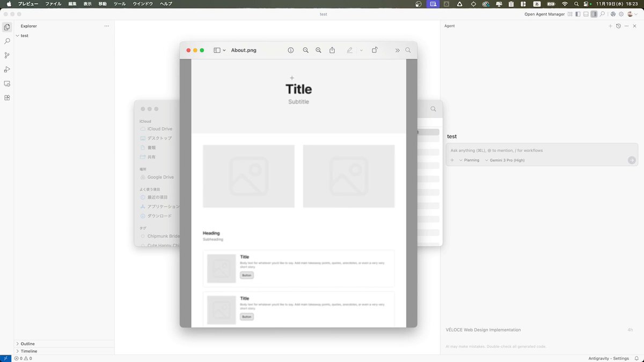The width and height of the screenshot is (644, 362).
Task: Open Explorer panel more actions menu
Action: click(x=106, y=26)
